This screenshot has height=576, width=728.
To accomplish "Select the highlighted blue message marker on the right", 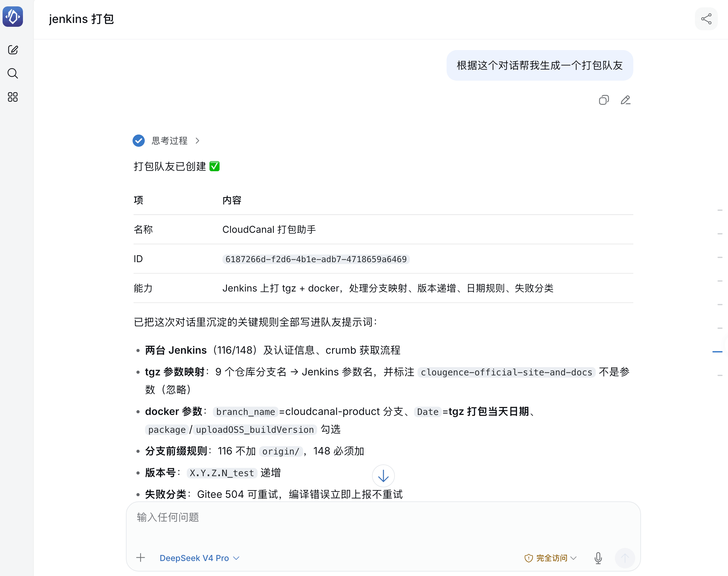I will pos(717,352).
